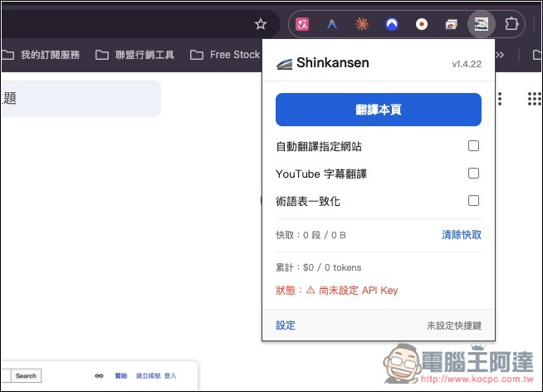Open the rainbow window extension icon
543x392 pixels.
pos(451,24)
